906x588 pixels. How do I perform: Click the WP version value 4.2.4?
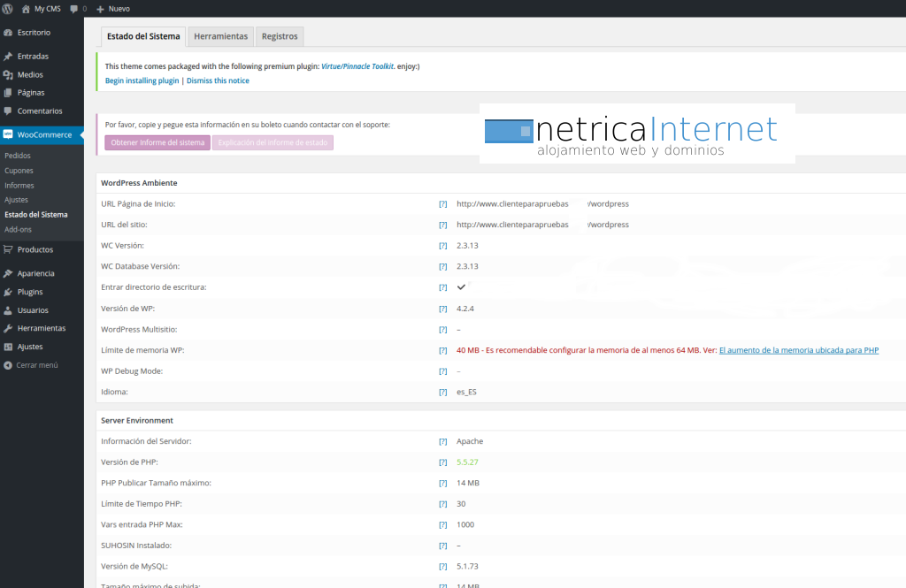click(x=465, y=309)
